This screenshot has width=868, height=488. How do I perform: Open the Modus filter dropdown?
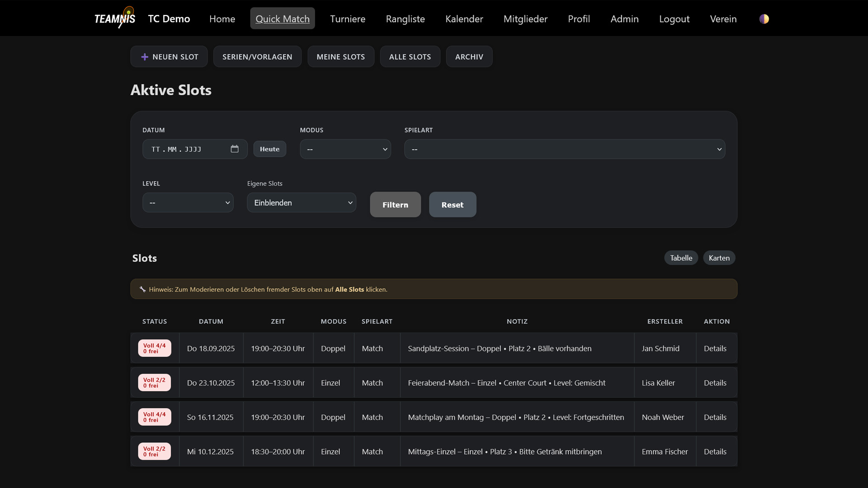(x=345, y=149)
